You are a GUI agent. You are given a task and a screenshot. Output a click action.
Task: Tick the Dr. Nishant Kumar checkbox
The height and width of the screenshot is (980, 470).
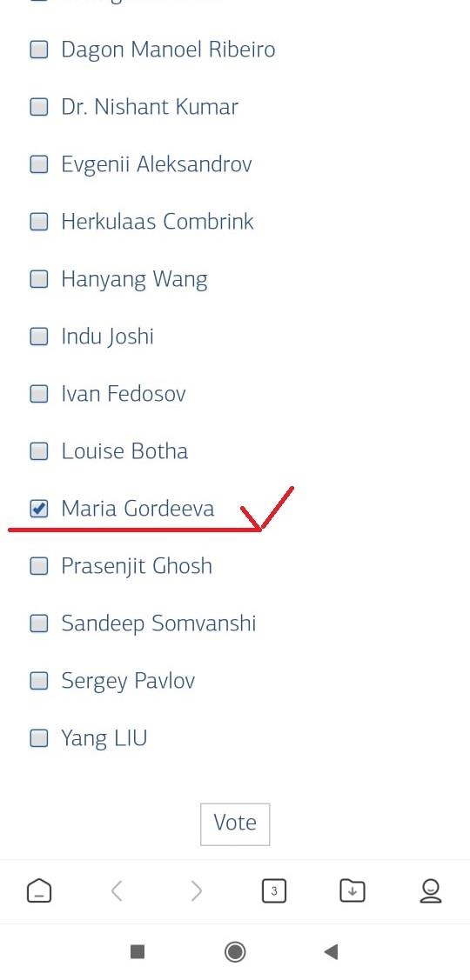pyautogui.click(x=39, y=108)
